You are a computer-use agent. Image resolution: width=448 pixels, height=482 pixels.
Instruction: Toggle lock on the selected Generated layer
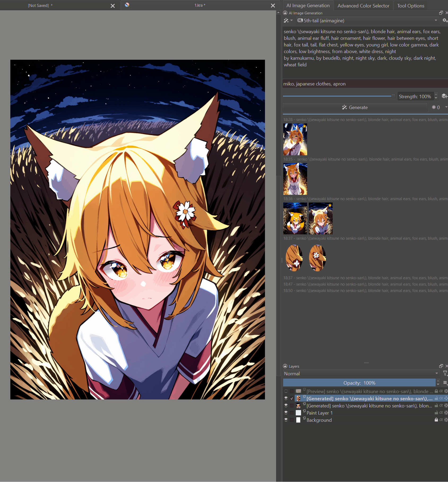coord(436,398)
